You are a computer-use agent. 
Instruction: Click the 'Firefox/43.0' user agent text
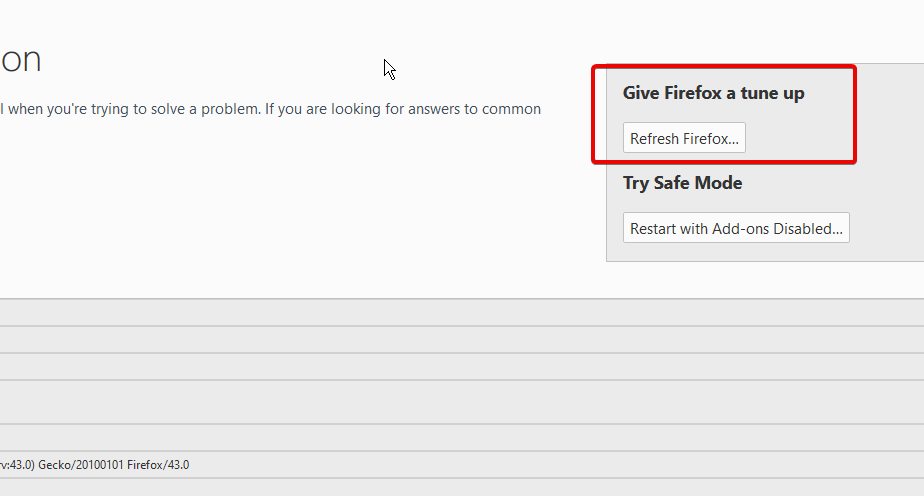pyautogui.click(x=158, y=465)
